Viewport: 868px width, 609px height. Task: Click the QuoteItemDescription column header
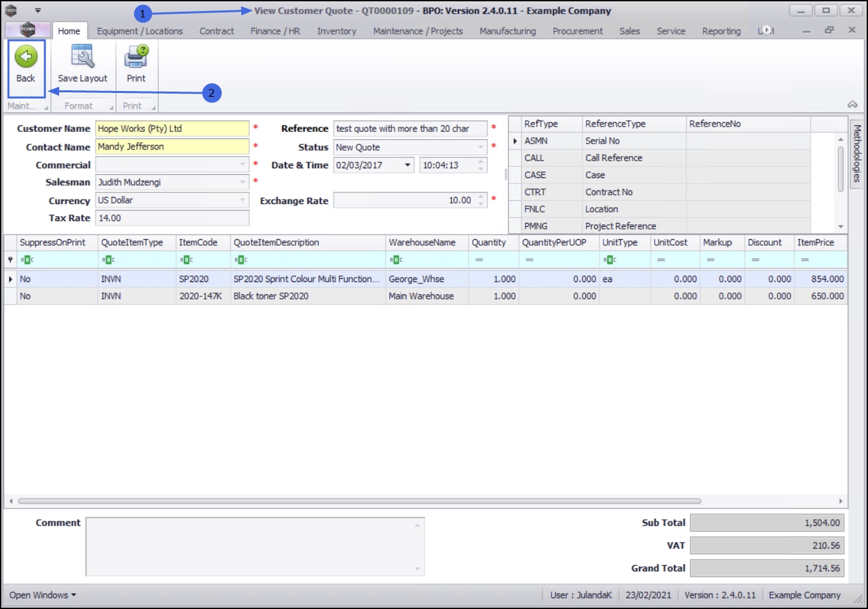tap(308, 242)
